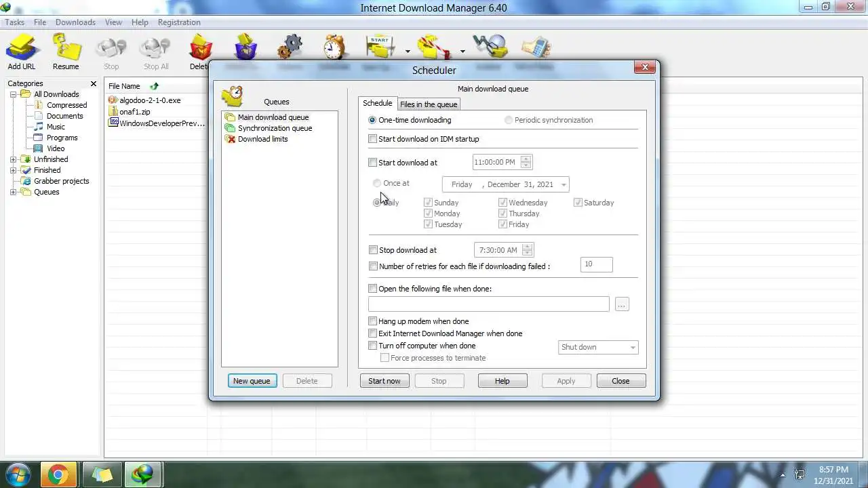This screenshot has height=488, width=868.
Task: Open the Downloads menu
Action: point(75,22)
